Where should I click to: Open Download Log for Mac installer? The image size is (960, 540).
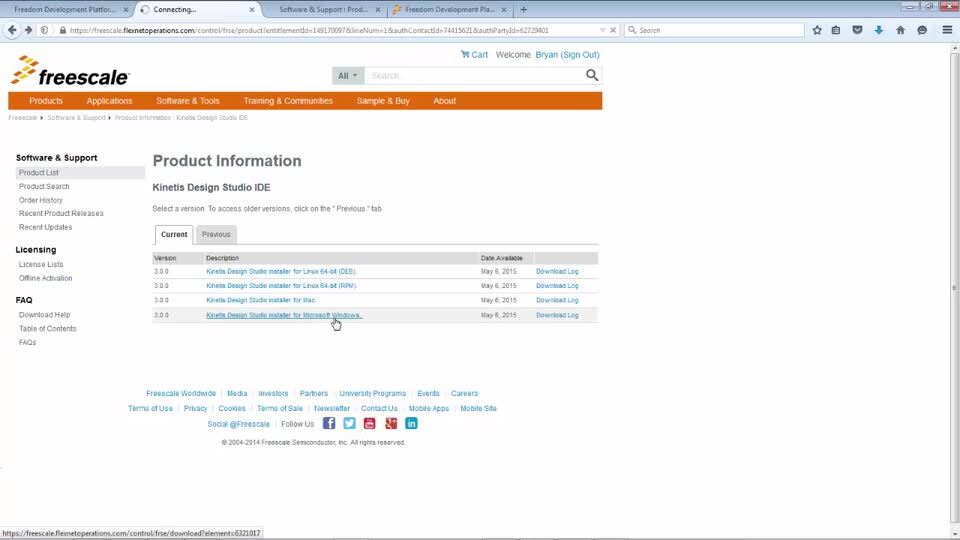557,300
